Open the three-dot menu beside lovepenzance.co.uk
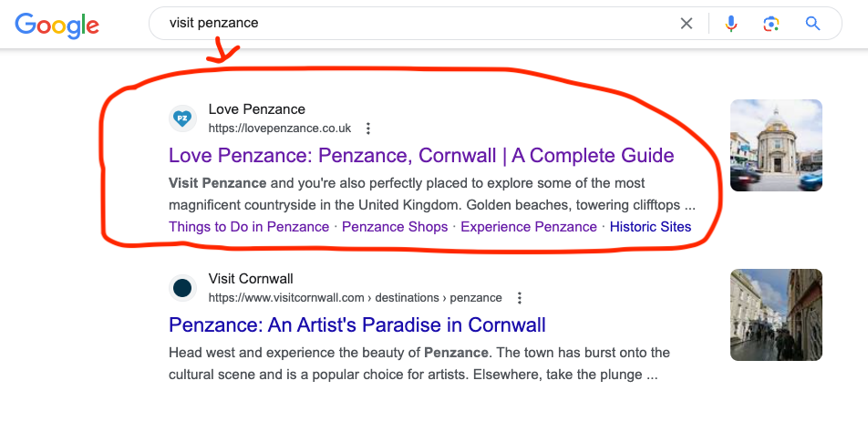The image size is (868, 432). pyautogui.click(x=368, y=129)
